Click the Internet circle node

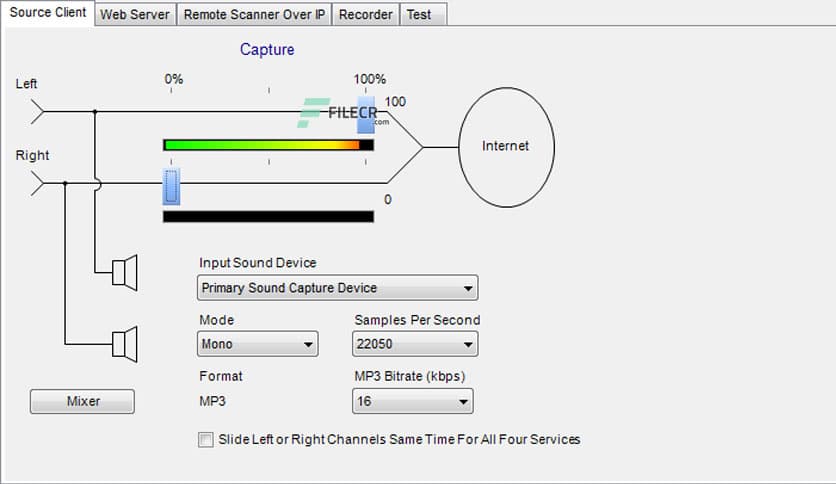(x=505, y=146)
